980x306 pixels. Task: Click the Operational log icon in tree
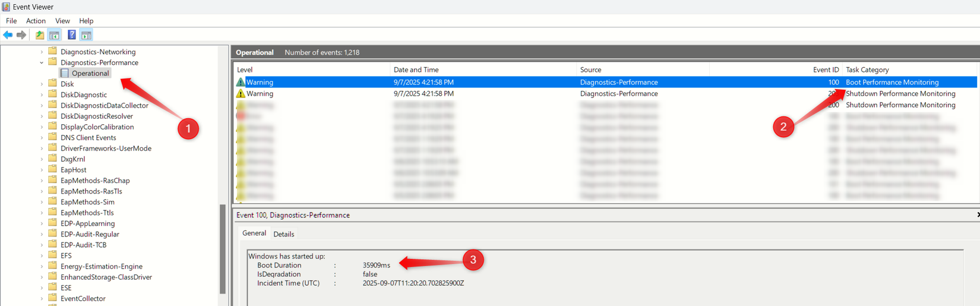tap(65, 73)
